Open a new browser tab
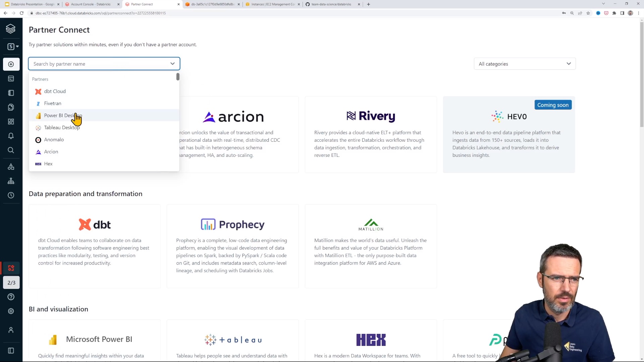The height and width of the screenshot is (362, 644). point(368,4)
